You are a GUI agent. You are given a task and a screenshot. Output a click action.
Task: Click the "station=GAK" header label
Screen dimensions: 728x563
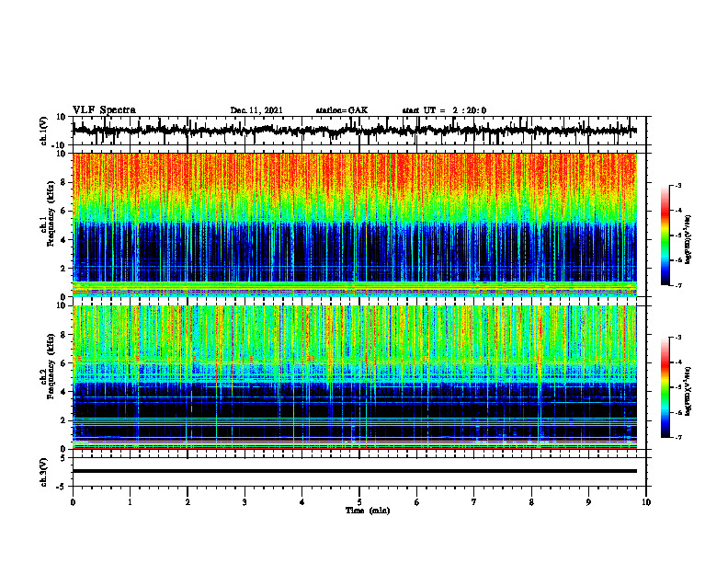point(342,110)
